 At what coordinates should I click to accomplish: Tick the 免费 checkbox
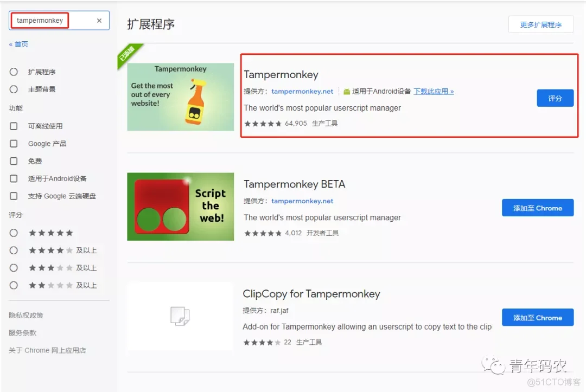coord(14,161)
